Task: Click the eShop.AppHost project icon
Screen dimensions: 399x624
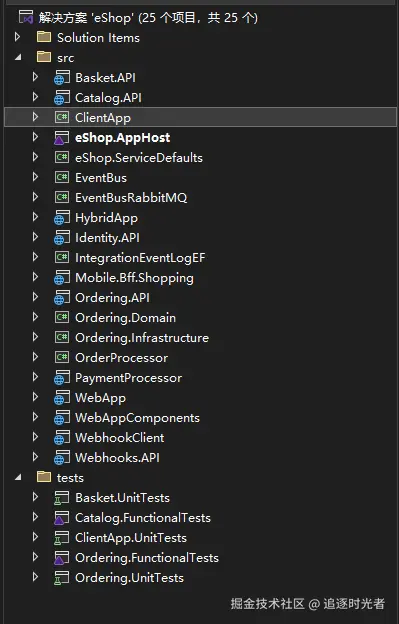Action: point(62,138)
